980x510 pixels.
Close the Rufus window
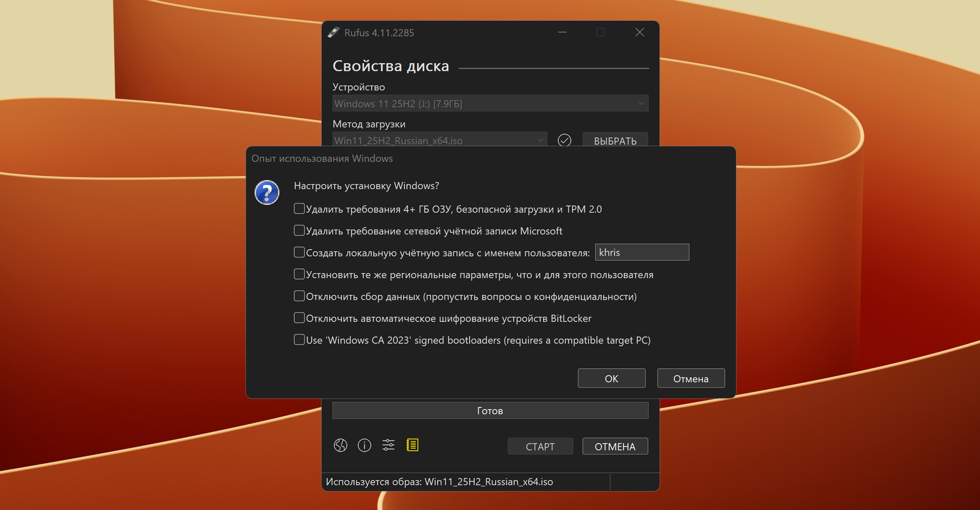[640, 33]
